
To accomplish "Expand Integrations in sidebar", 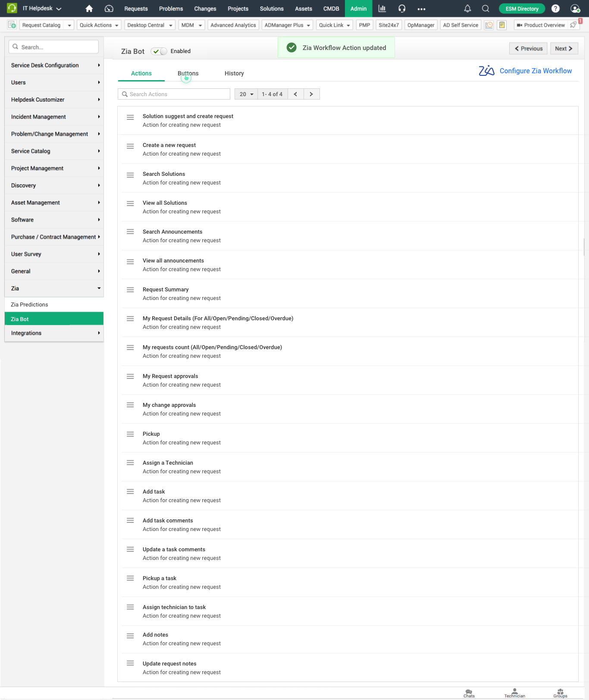I will pos(54,333).
